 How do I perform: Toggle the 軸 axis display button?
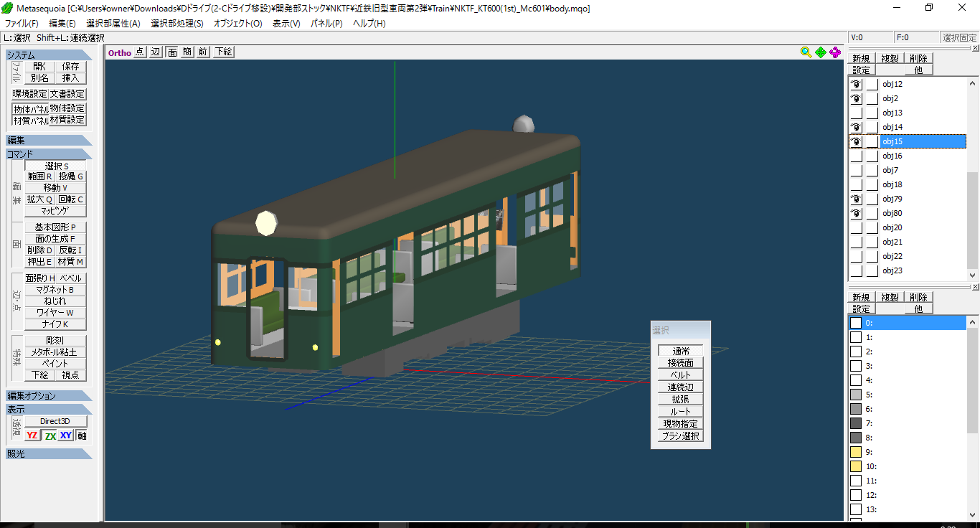pyautogui.click(x=82, y=435)
